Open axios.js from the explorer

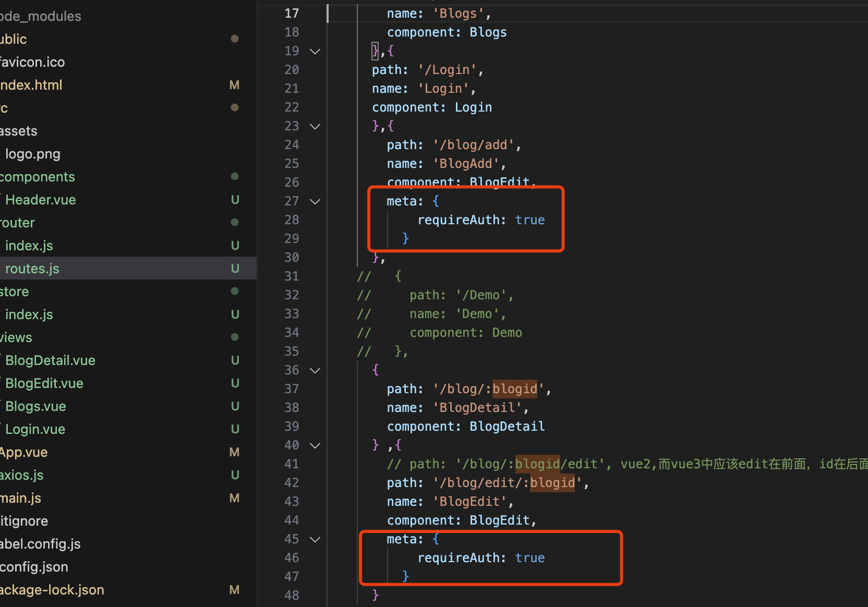(22, 475)
